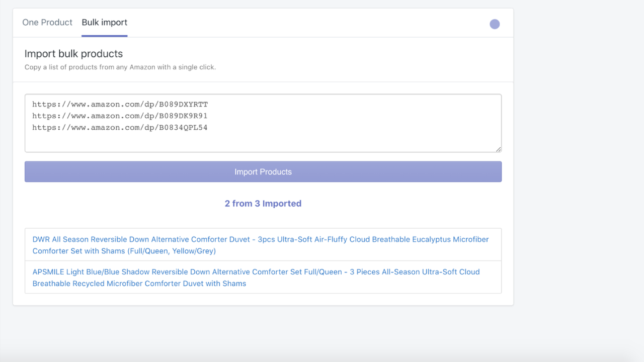Click the URL ending in B089DK9R91
This screenshot has height=362, width=644.
[x=120, y=116]
